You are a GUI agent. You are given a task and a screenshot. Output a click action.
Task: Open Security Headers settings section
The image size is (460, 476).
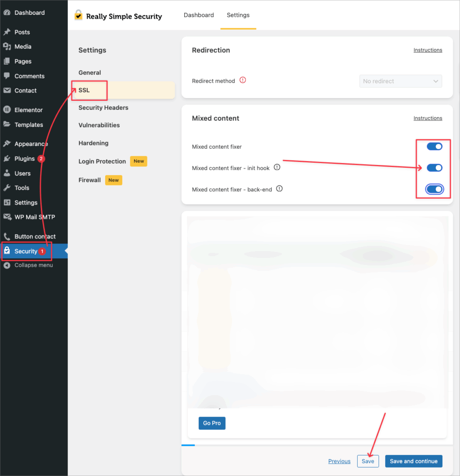(x=103, y=108)
